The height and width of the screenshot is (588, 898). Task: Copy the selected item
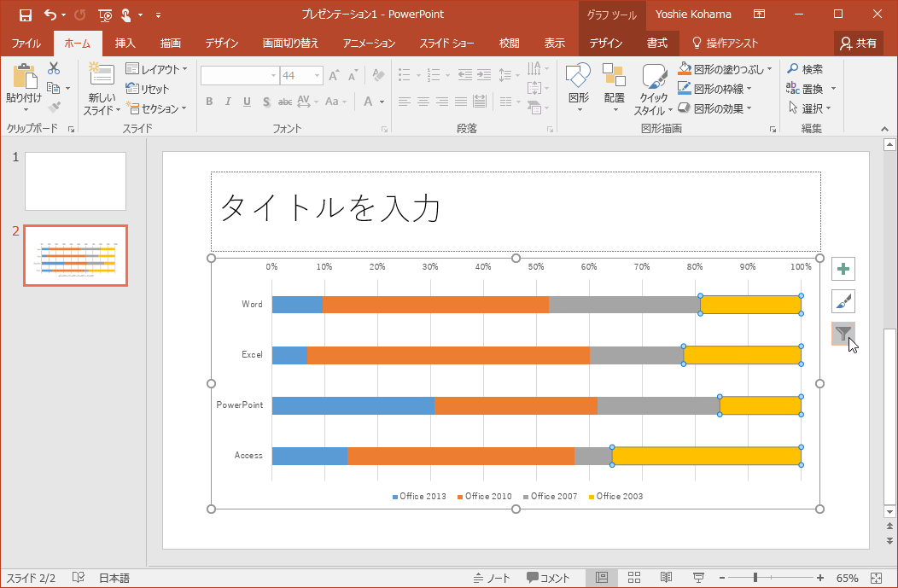(53, 88)
